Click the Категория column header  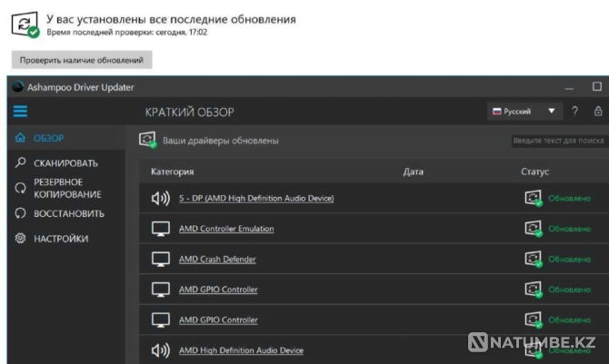[x=172, y=172]
